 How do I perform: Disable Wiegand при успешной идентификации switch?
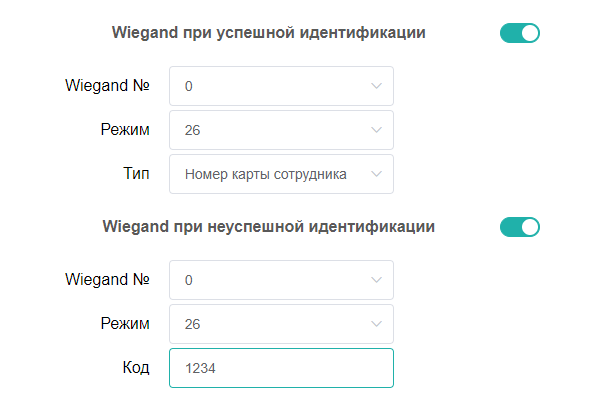(520, 33)
